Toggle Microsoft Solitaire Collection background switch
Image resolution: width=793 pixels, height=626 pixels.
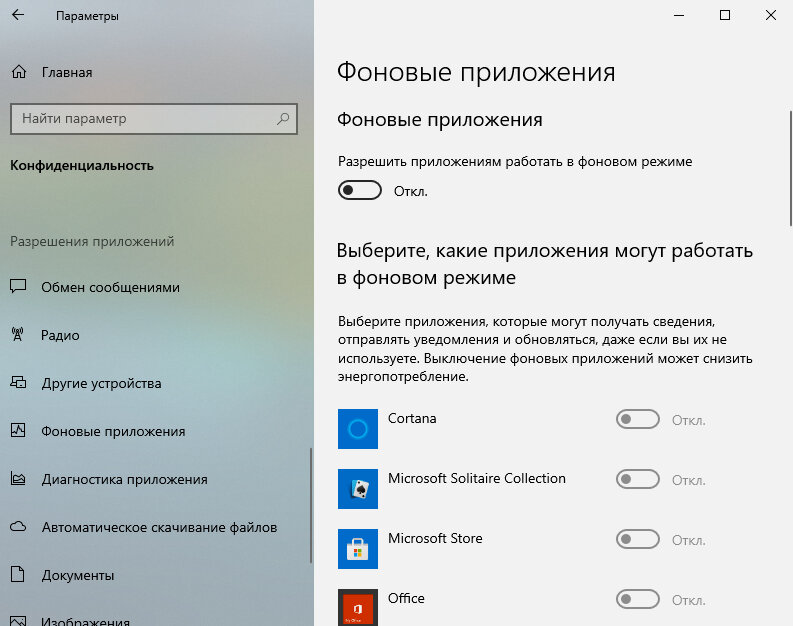tap(637, 479)
